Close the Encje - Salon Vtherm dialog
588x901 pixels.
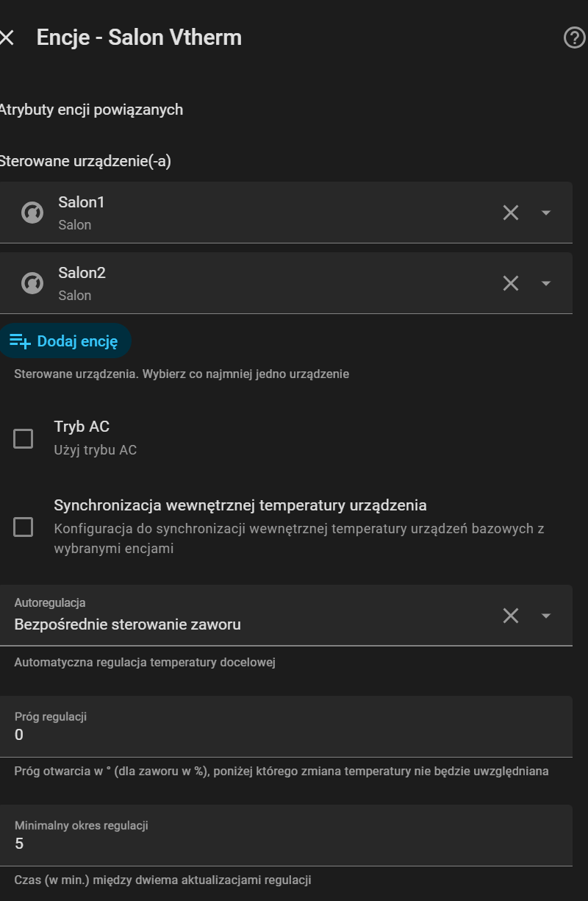(x=7, y=38)
